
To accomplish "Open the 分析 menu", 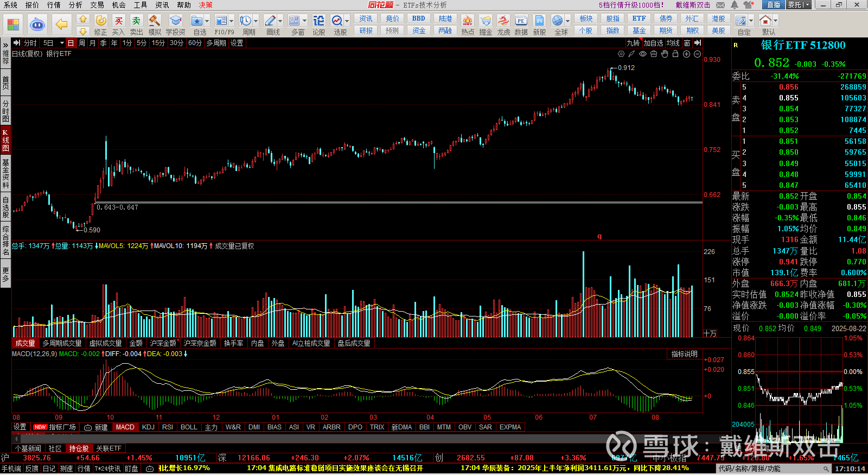I will pos(75,5).
